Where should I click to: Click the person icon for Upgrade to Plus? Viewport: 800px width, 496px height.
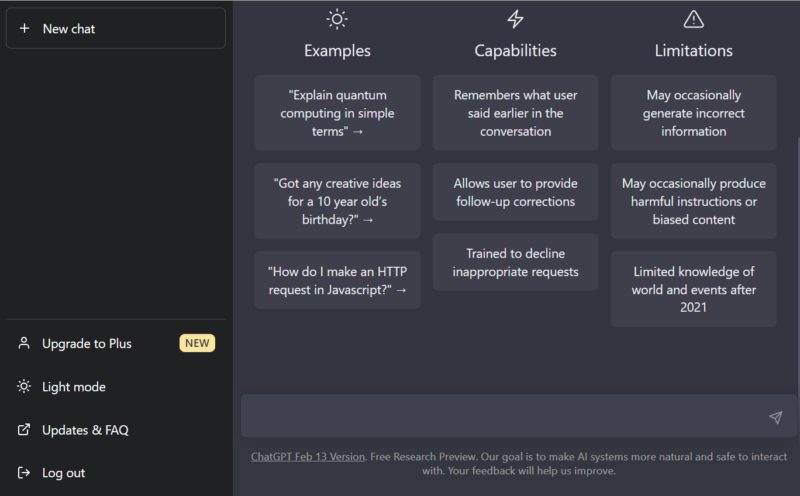click(24, 343)
